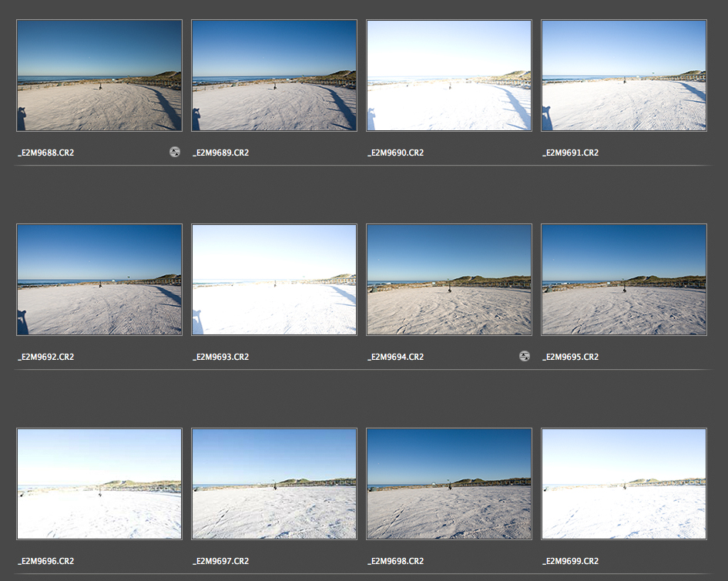This screenshot has height=581, width=728.
Task: Select the bright _E2M9693.CR2 thumbnail
Action: pyautogui.click(x=274, y=280)
